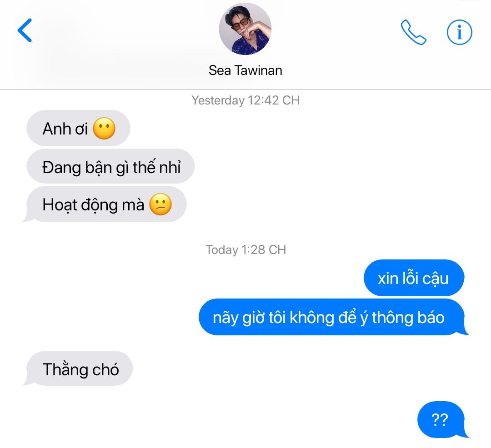
Task: Select the 'nãy giờ tôi không để ý thông báo' bubble
Action: [x=334, y=317]
